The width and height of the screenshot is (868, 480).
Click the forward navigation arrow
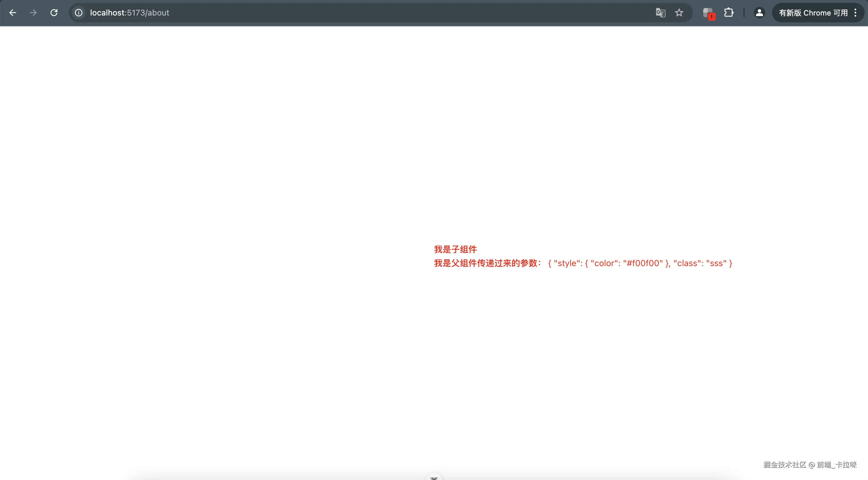(x=33, y=13)
